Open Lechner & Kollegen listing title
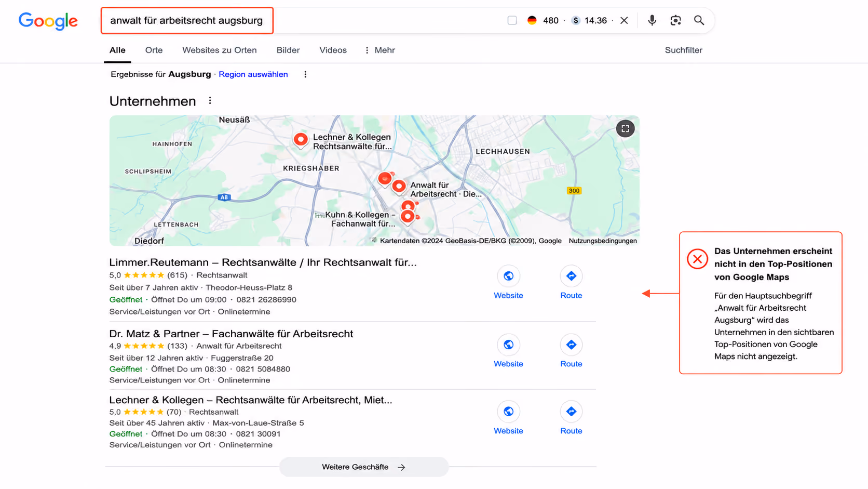 251,400
